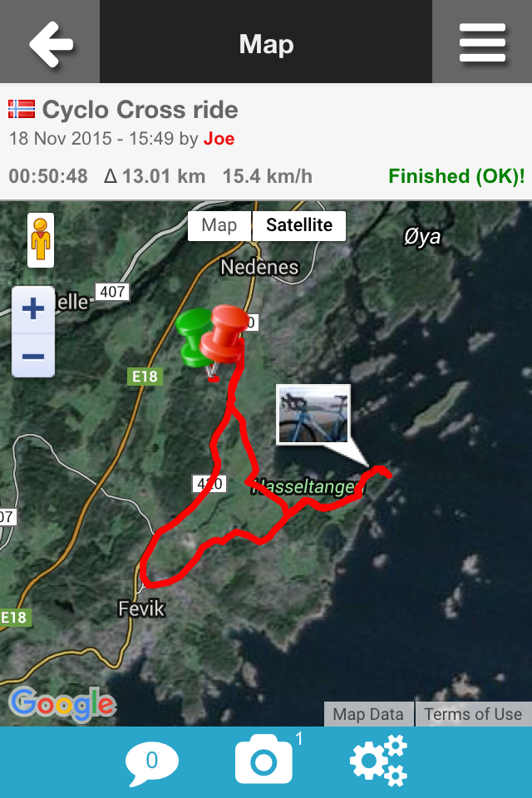The height and width of the screenshot is (798, 532).
Task: Click the Google logo
Action: coord(62,704)
